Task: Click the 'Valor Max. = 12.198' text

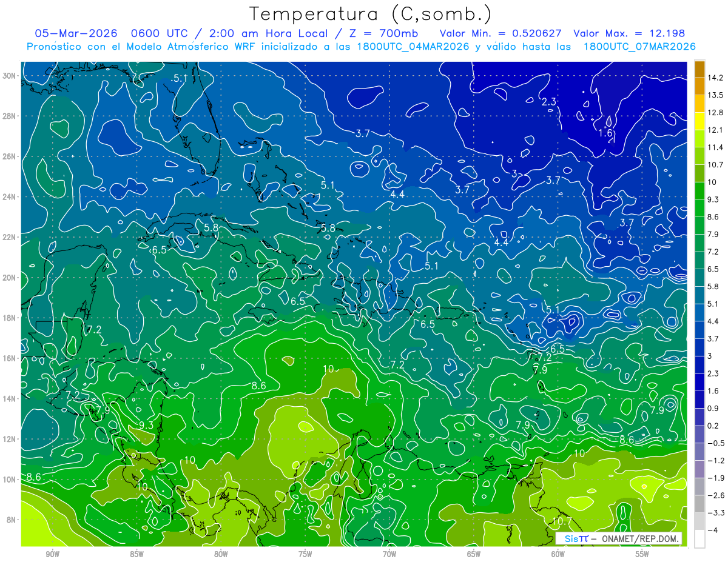Action: [x=629, y=33]
